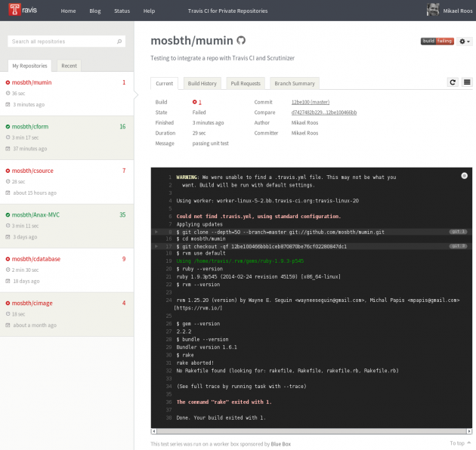
Task: Open the mosbth/csource repository
Action: tap(32, 171)
